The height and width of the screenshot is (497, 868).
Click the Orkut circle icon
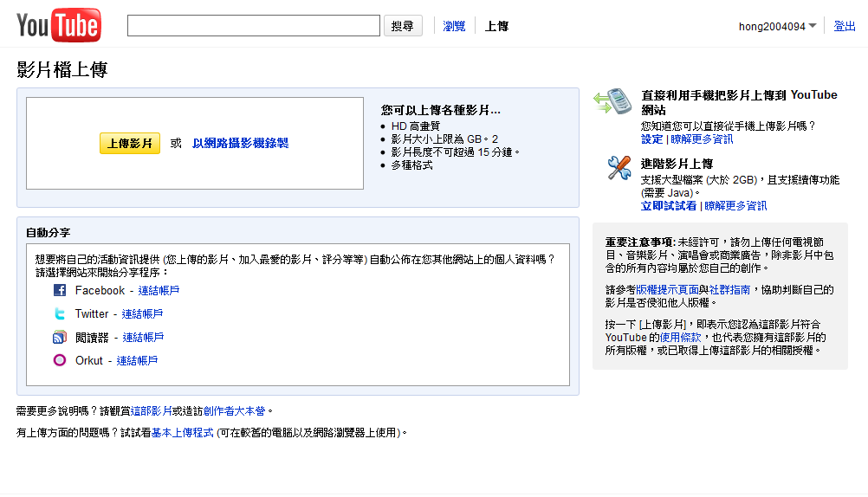60,360
